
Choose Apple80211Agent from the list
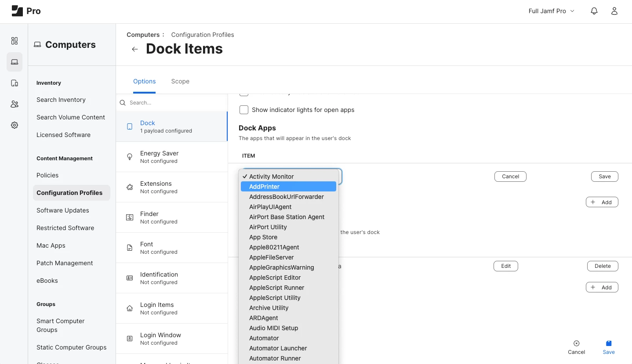coord(288,247)
